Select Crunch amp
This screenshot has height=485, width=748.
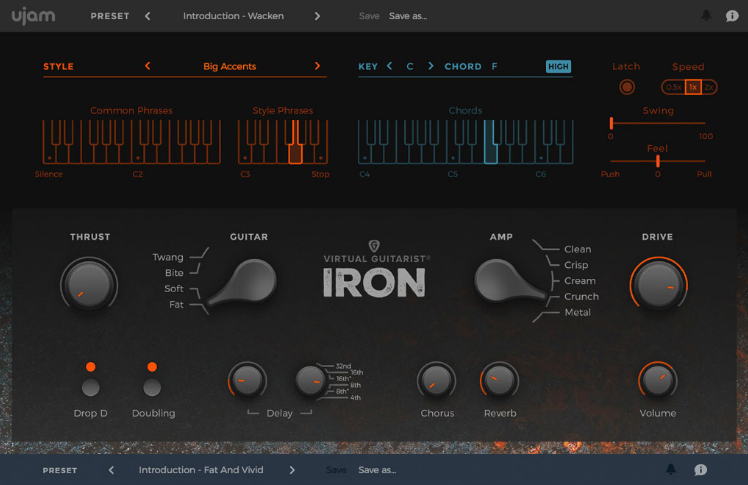(x=581, y=296)
